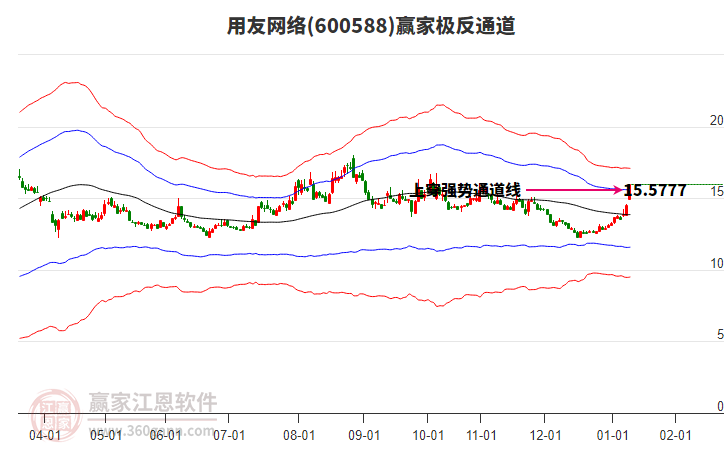
Task: Click the y-axis value 10
Action: [x=716, y=263]
